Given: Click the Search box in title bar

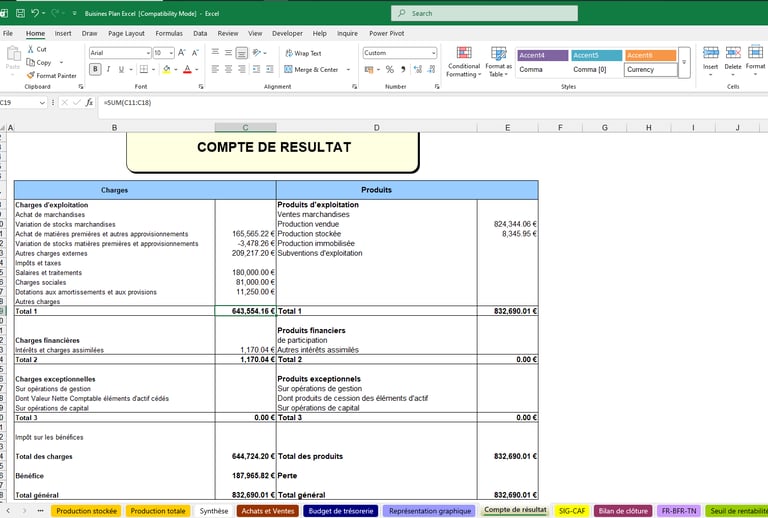Looking at the screenshot, I should 484,13.
